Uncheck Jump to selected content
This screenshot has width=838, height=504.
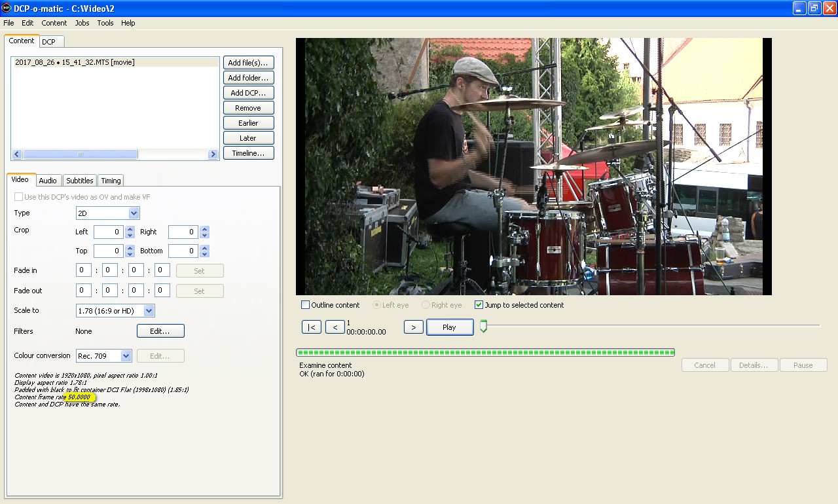click(x=479, y=305)
